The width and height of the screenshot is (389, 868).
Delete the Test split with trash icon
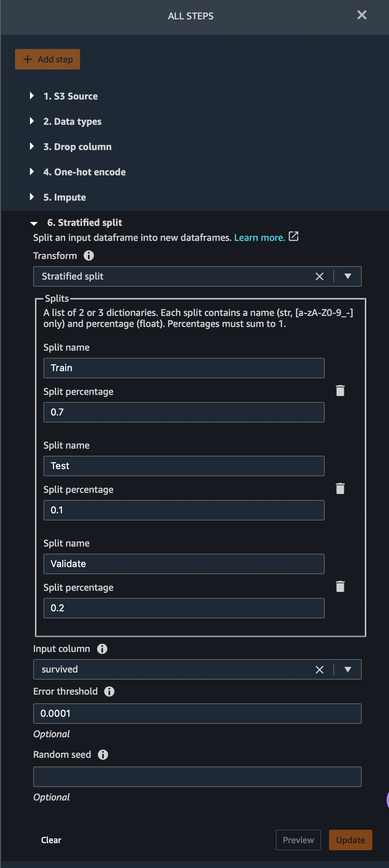[x=340, y=488]
